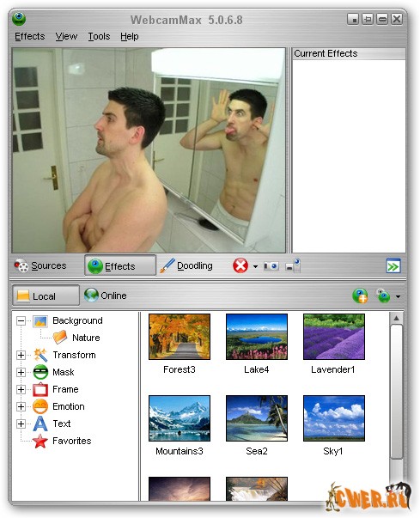Expand the Mask tree node

point(21,372)
